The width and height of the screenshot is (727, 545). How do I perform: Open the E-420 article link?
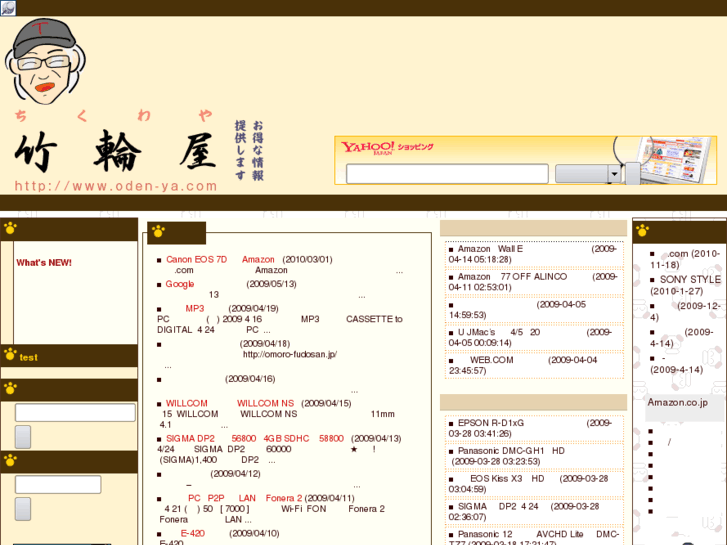(x=193, y=533)
